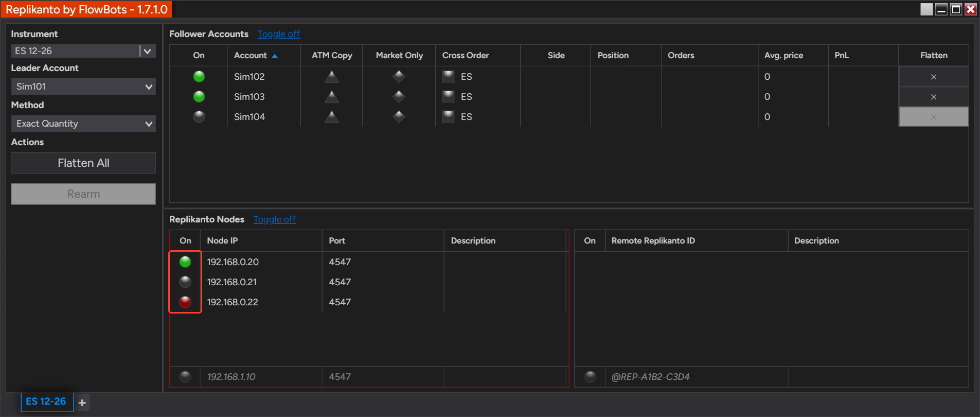Click the Instrument field ES 12-26
The width and height of the screenshot is (980, 417).
pyautogui.click(x=75, y=51)
